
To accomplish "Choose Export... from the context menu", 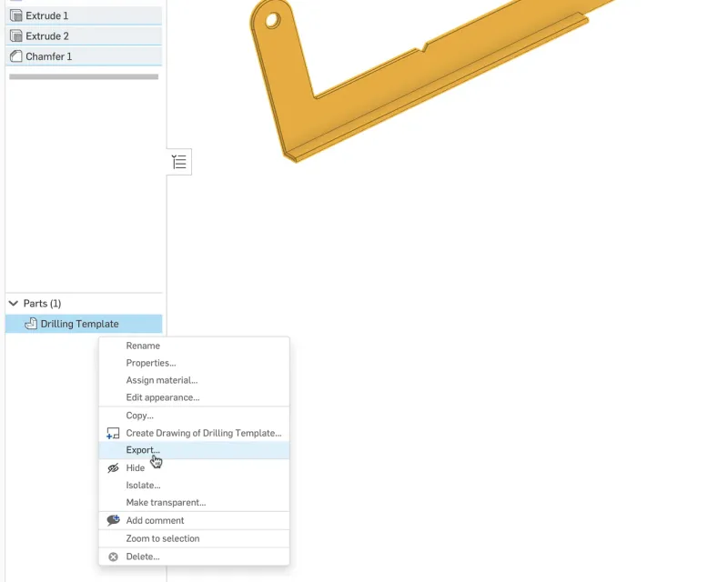I will click(x=143, y=450).
